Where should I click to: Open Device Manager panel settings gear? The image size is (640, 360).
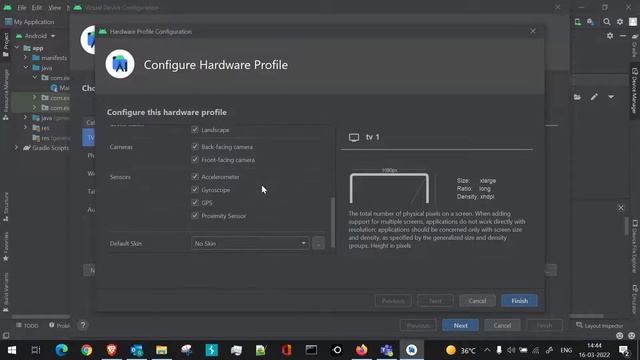coord(610,36)
